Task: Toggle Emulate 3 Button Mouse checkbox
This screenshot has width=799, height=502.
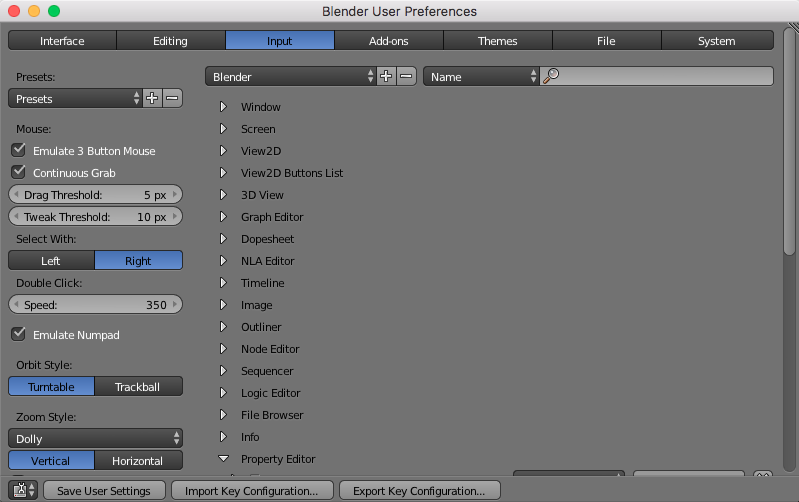Action: [x=19, y=150]
